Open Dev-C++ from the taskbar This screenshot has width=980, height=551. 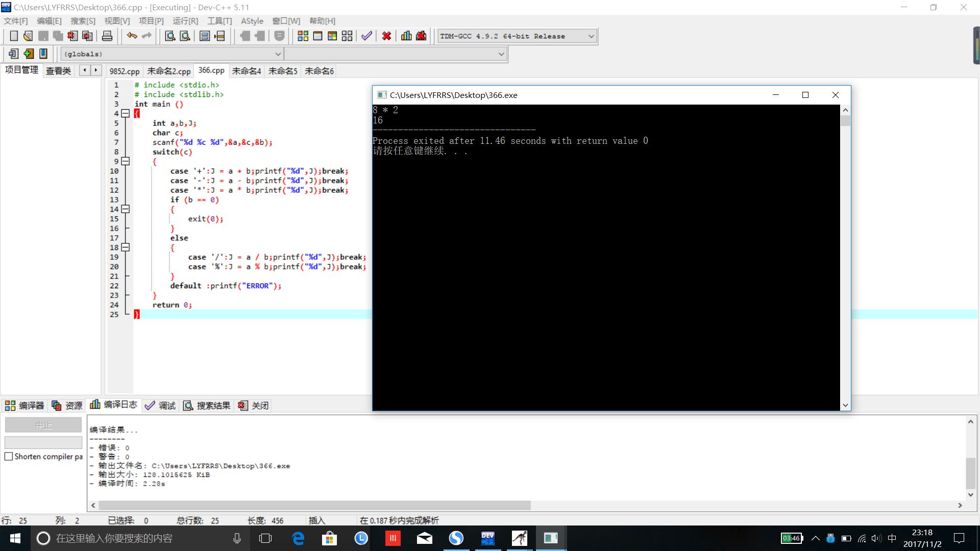[x=487, y=538]
